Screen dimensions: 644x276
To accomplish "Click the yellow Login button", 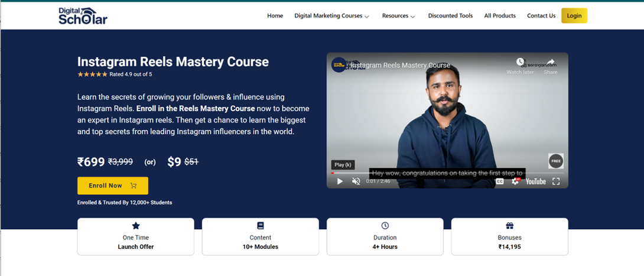I will pos(574,15).
